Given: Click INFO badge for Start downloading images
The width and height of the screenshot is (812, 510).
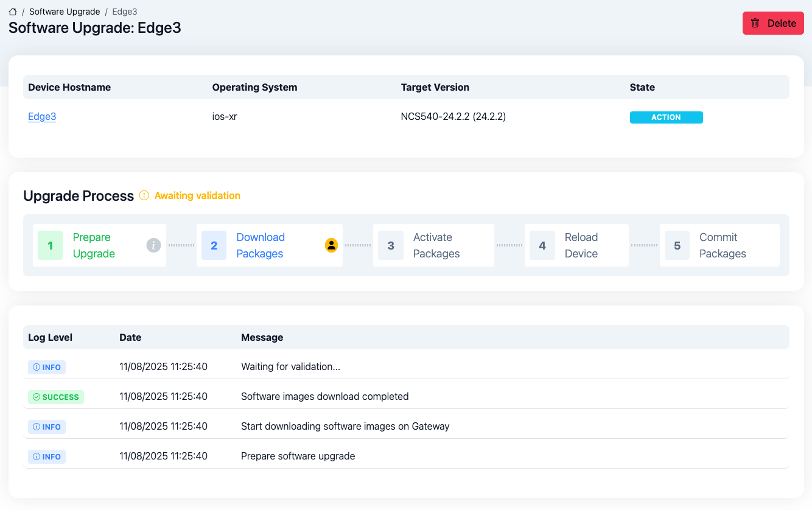Looking at the screenshot, I should pyautogui.click(x=47, y=427).
